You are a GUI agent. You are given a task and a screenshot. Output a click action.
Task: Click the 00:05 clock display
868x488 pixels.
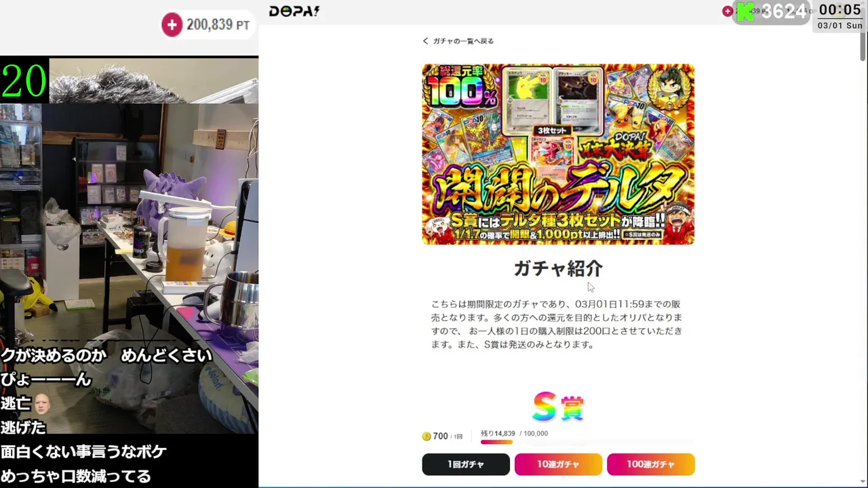(x=840, y=9)
